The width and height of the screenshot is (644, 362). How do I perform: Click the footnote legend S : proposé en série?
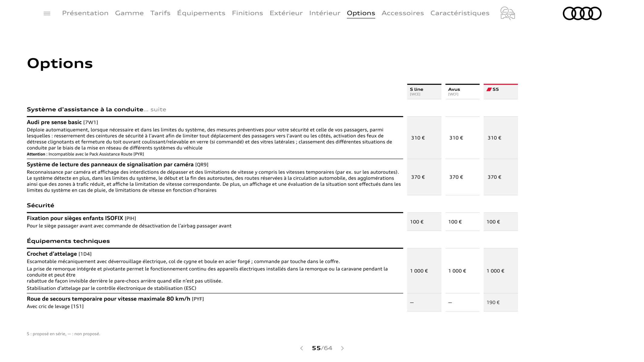(63, 334)
